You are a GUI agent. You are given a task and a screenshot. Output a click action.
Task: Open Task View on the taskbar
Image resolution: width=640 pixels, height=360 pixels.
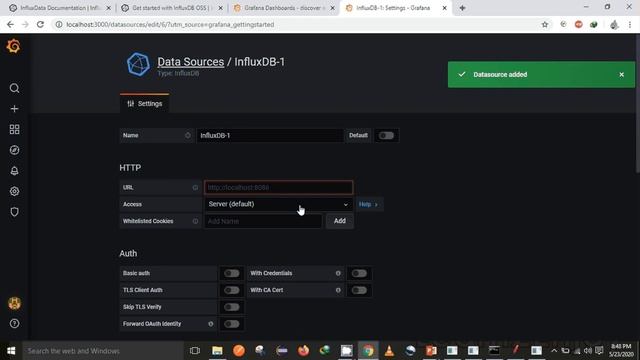[x=195, y=351]
